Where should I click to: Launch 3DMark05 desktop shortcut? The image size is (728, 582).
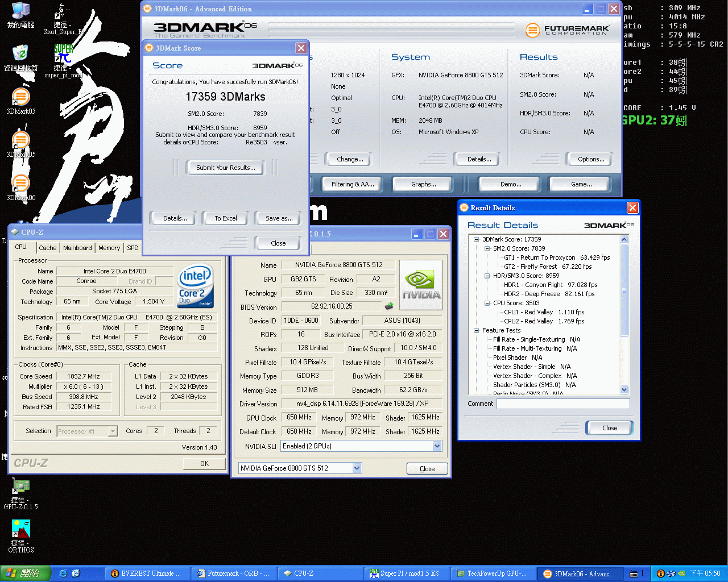click(20, 144)
